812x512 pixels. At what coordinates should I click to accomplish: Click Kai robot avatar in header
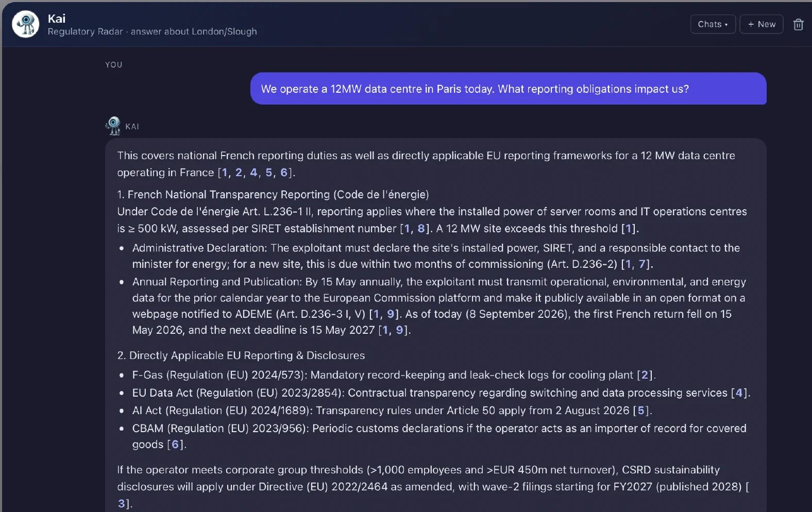[x=26, y=24]
